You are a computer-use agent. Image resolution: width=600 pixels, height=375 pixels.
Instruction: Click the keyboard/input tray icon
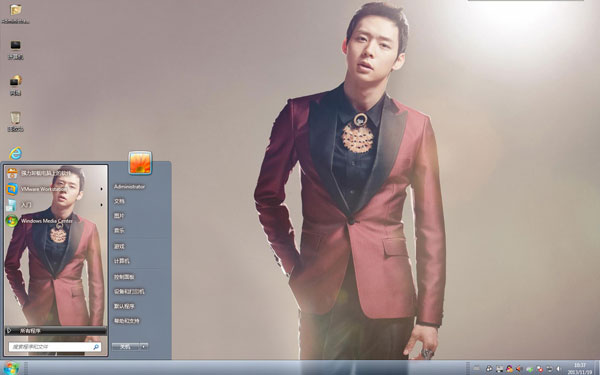pos(476,368)
